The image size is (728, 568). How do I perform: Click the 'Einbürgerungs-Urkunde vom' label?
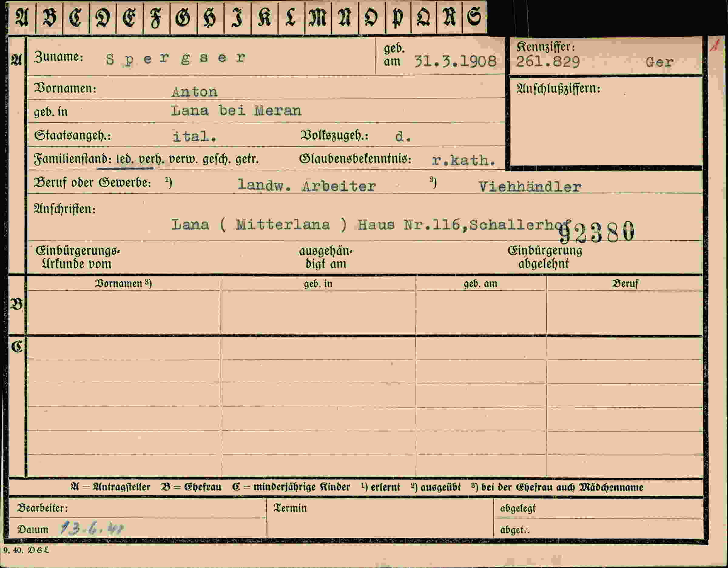(78, 257)
